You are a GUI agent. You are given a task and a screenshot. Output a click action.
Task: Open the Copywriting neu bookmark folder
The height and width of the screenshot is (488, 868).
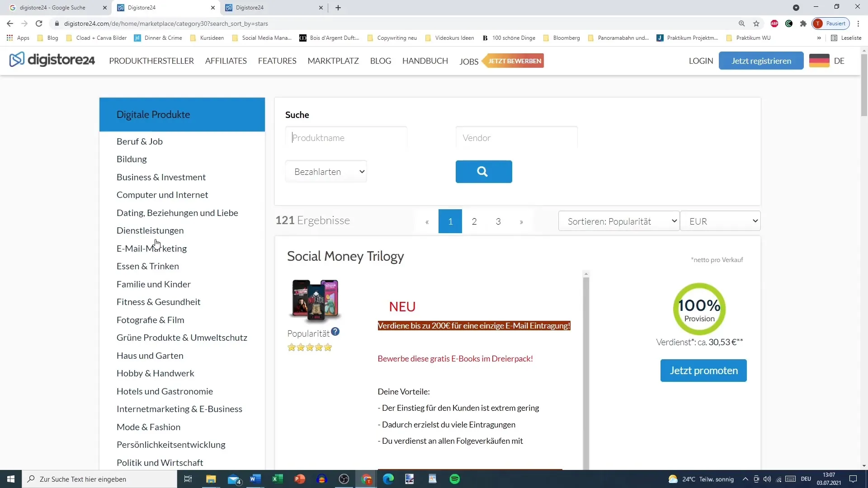[x=392, y=38]
